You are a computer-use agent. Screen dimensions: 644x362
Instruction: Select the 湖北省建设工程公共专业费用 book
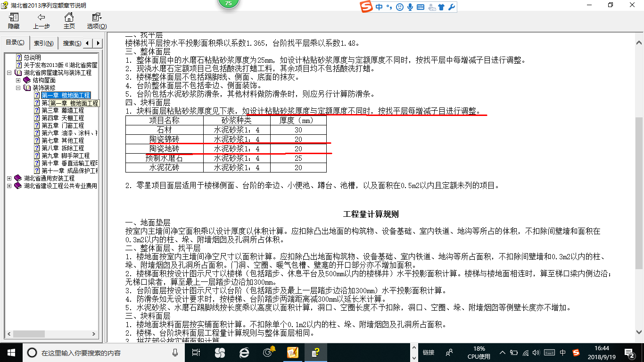(x=60, y=186)
